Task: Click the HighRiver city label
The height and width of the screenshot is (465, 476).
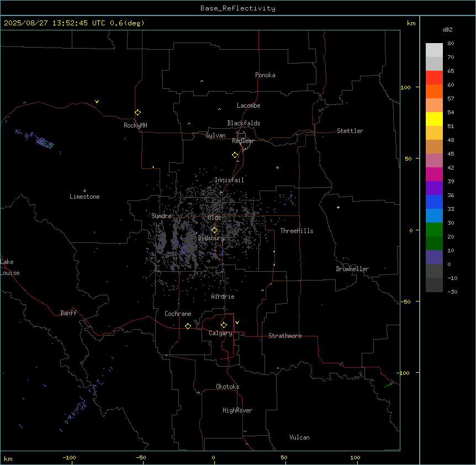Action: click(x=237, y=410)
